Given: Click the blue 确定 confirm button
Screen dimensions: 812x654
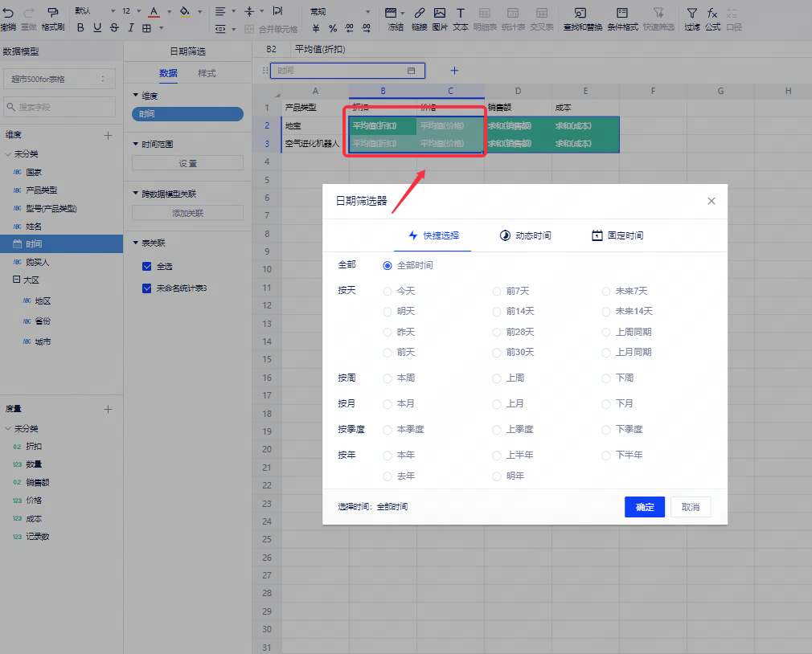Looking at the screenshot, I should pyautogui.click(x=644, y=507).
